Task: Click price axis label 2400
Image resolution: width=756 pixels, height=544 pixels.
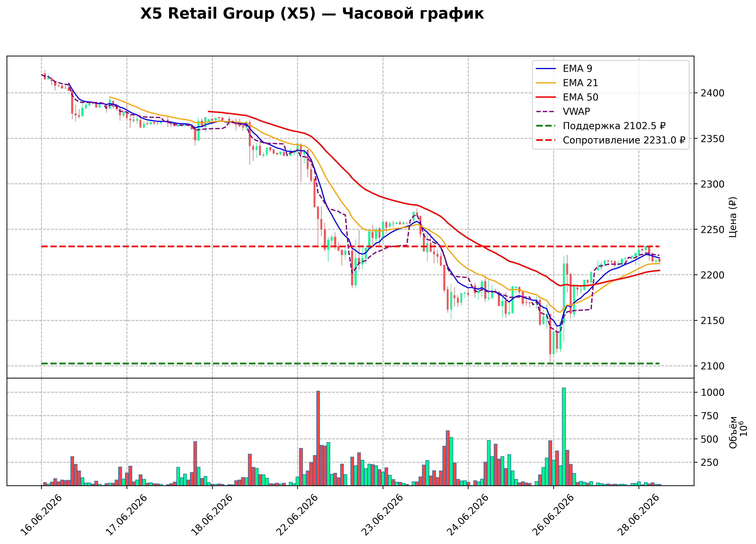Action: pos(713,93)
